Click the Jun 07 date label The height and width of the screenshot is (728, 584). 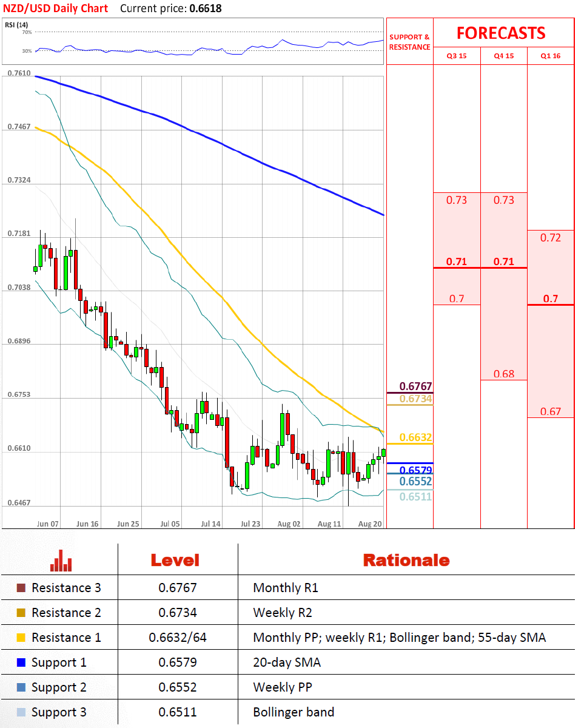[47, 524]
